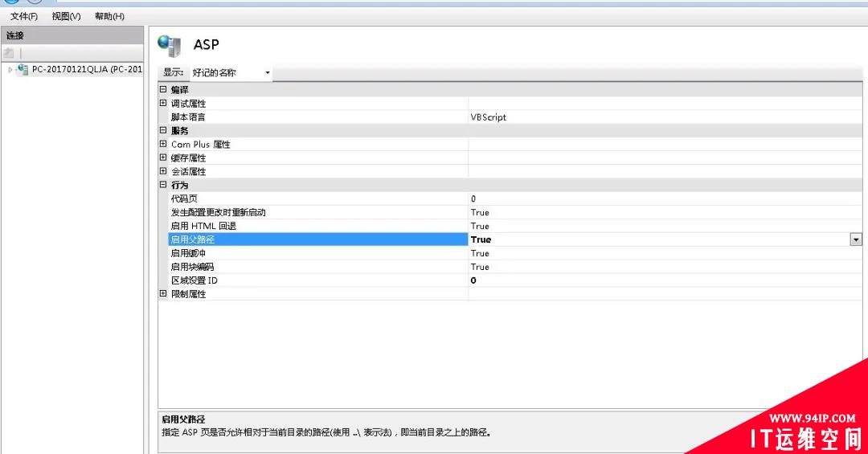Select the 发生配置更改时重新启动 row
Image resolution: width=868 pixels, height=454 pixels.
click(318, 212)
